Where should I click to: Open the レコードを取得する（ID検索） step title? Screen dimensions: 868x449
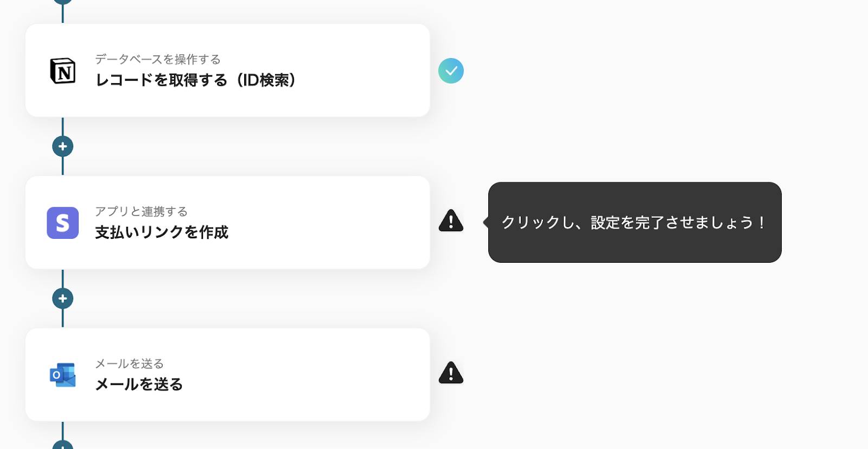196,80
